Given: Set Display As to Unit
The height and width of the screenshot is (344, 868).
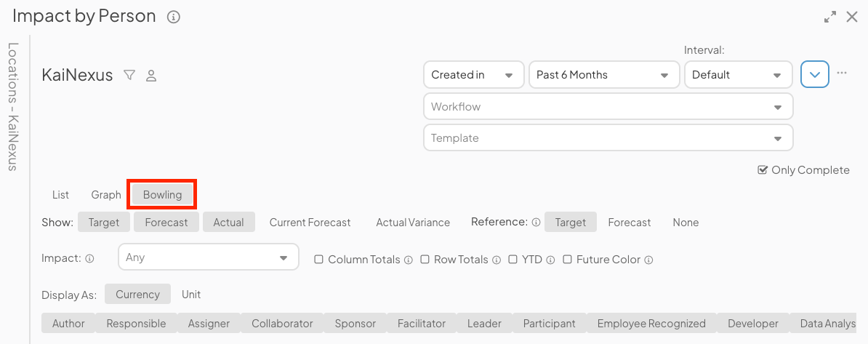Looking at the screenshot, I should click(x=191, y=295).
